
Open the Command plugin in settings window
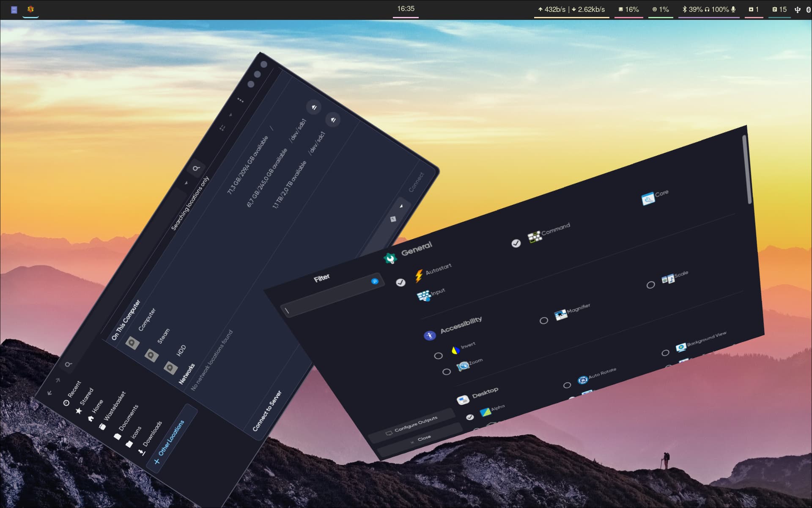pos(549,232)
